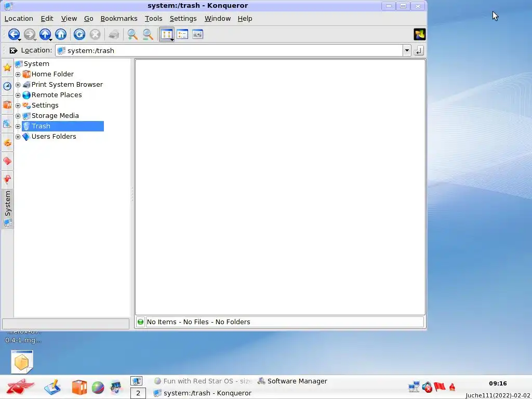
Task: Open the Icon View mode dropdown arrow
Action: point(172,39)
